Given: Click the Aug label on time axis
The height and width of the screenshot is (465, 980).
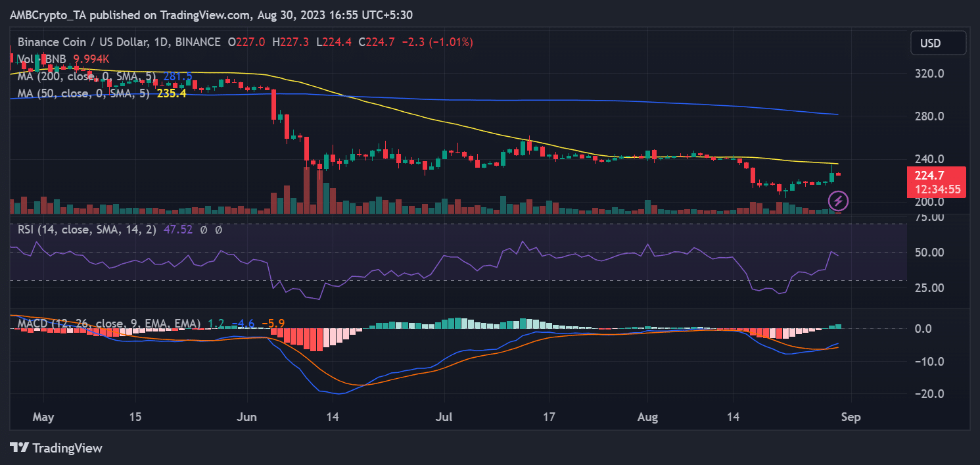Looking at the screenshot, I should coord(648,417).
